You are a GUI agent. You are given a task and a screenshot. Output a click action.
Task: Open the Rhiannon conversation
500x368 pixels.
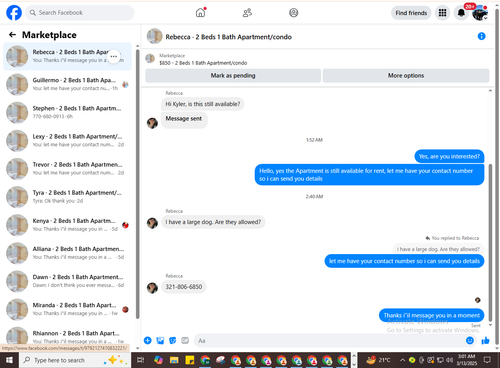click(x=67, y=336)
